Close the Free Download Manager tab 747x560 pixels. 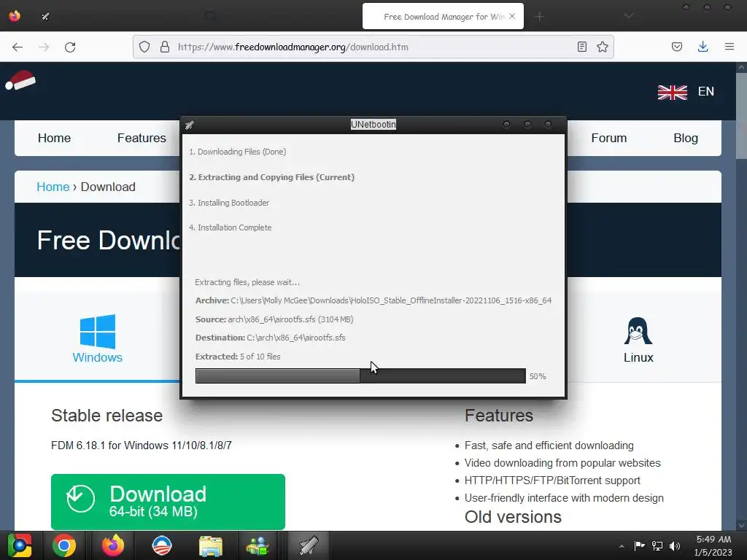[512, 16]
